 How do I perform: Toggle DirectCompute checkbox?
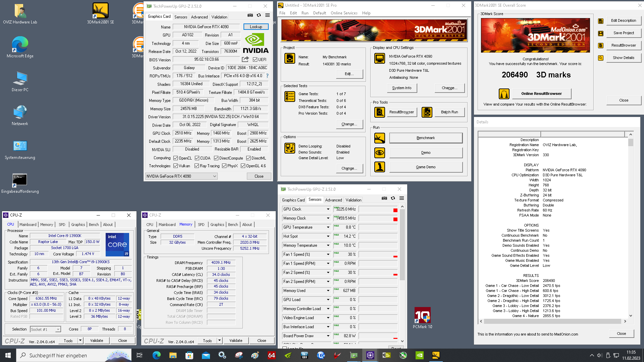coord(216,158)
